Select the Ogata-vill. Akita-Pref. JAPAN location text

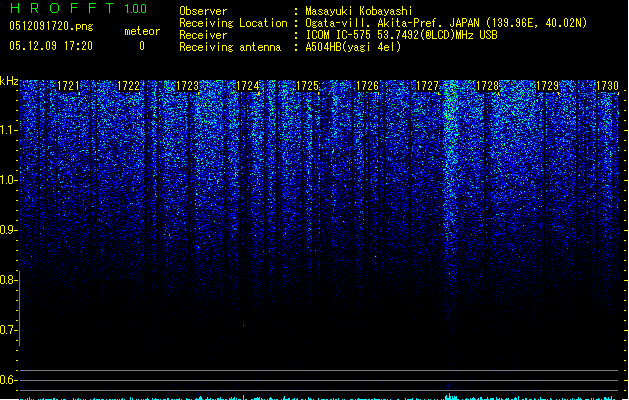446,23
